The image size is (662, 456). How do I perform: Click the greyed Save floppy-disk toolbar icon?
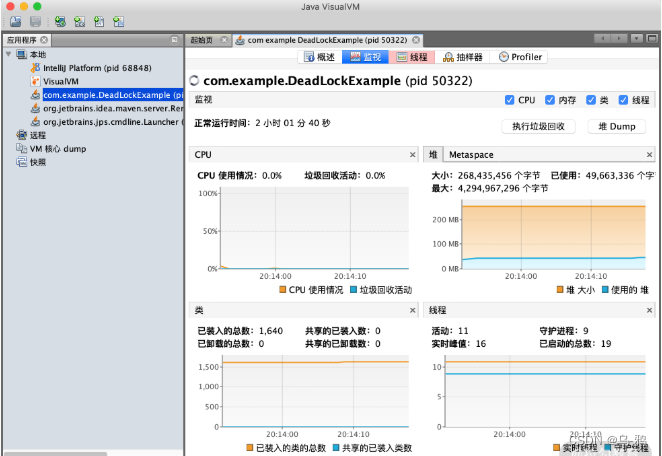coord(35,22)
